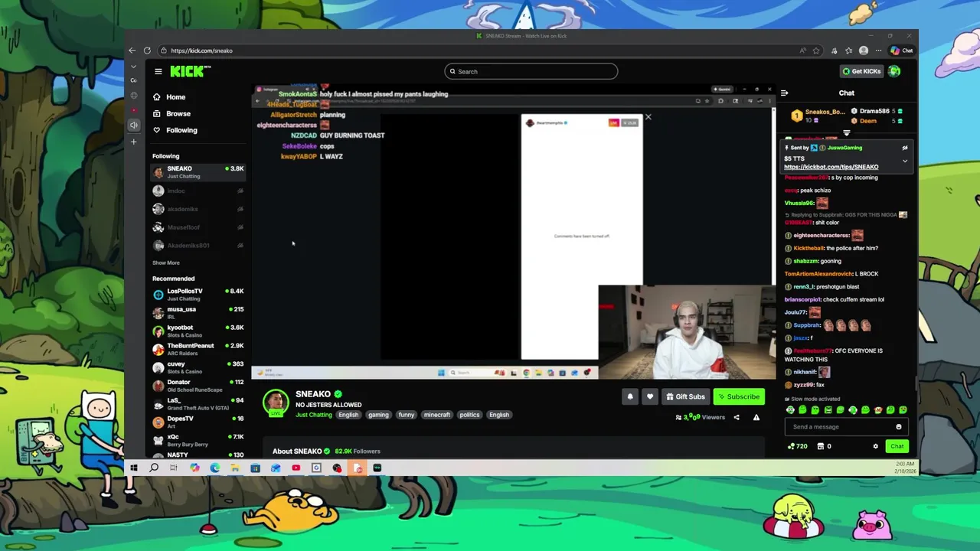Image resolution: width=980 pixels, height=551 pixels.
Task: Select the red YouTube tab in the sidebar
Action: [133, 110]
